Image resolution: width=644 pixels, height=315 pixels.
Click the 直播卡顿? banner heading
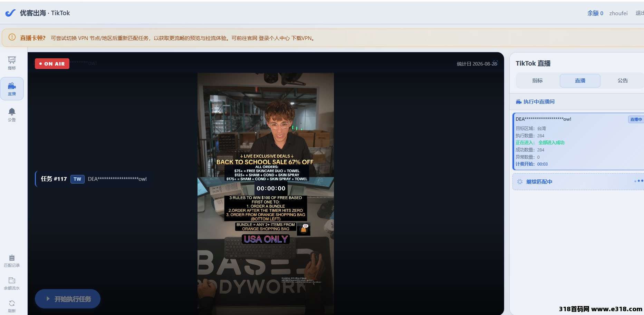point(33,38)
